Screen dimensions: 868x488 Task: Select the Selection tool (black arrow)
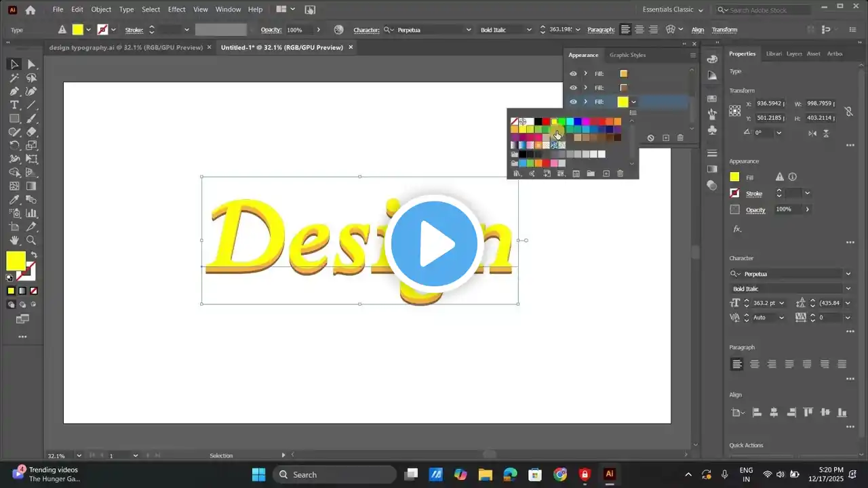tap(14, 64)
